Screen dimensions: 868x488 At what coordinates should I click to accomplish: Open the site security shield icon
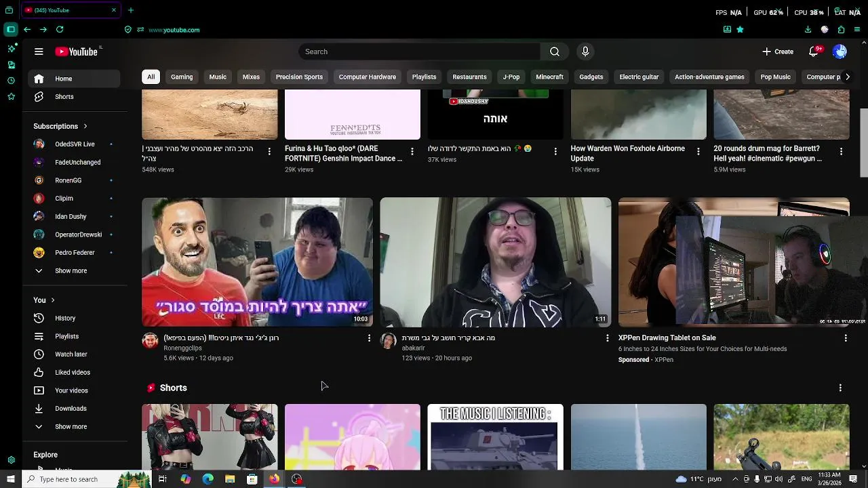[x=127, y=30]
